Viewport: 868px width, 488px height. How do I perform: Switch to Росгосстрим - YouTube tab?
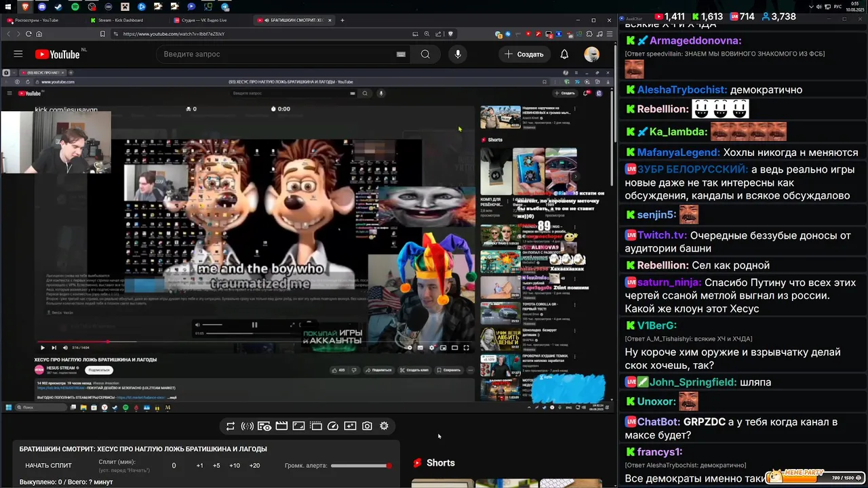pyautogui.click(x=42, y=20)
